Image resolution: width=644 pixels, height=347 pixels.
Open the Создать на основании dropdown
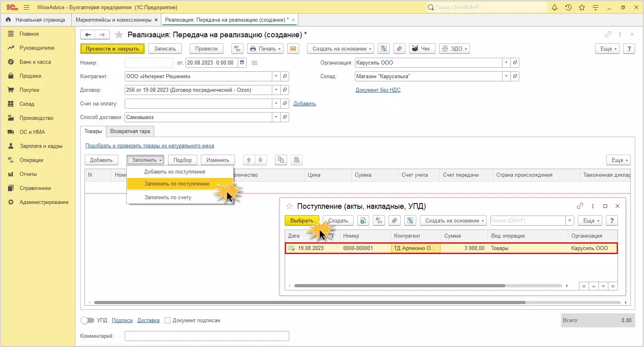coord(342,48)
